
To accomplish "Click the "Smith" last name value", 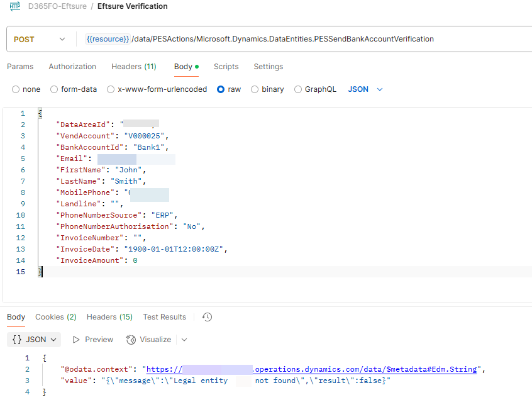I will pyautogui.click(x=126, y=181).
